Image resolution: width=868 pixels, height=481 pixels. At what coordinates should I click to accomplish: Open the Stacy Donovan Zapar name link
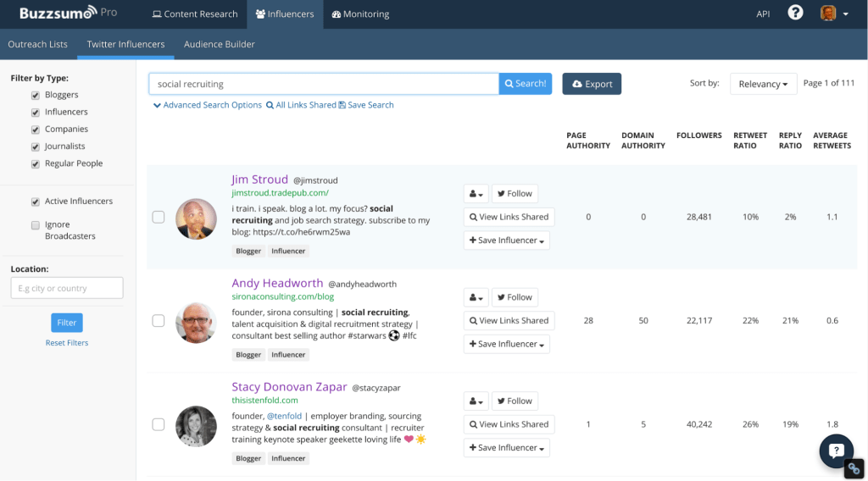point(290,386)
